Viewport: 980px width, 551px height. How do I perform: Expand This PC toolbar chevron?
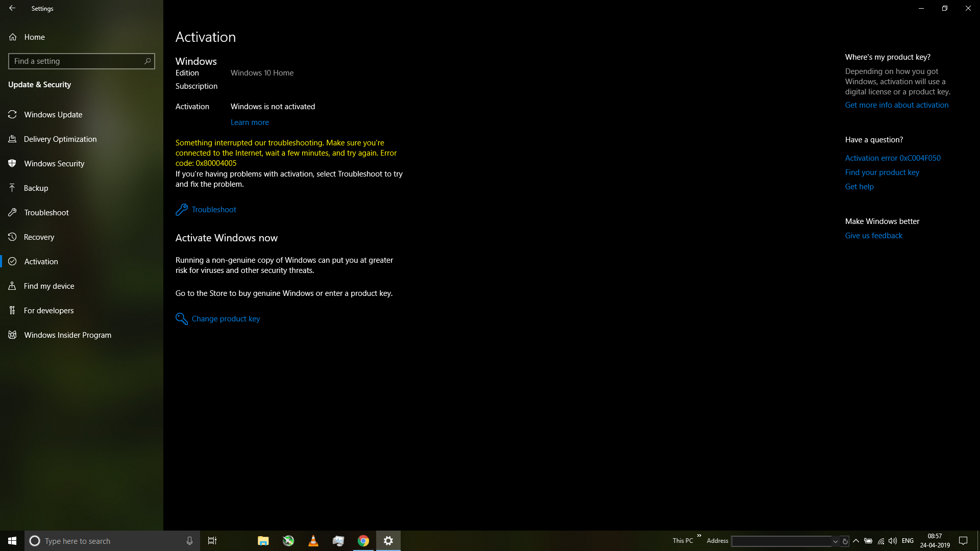pyautogui.click(x=699, y=536)
